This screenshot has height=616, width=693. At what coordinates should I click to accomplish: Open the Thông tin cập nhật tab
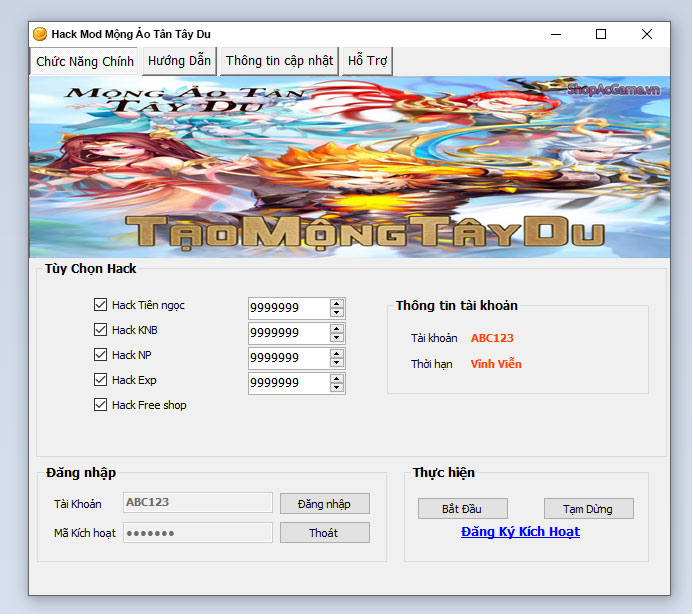[x=279, y=61]
